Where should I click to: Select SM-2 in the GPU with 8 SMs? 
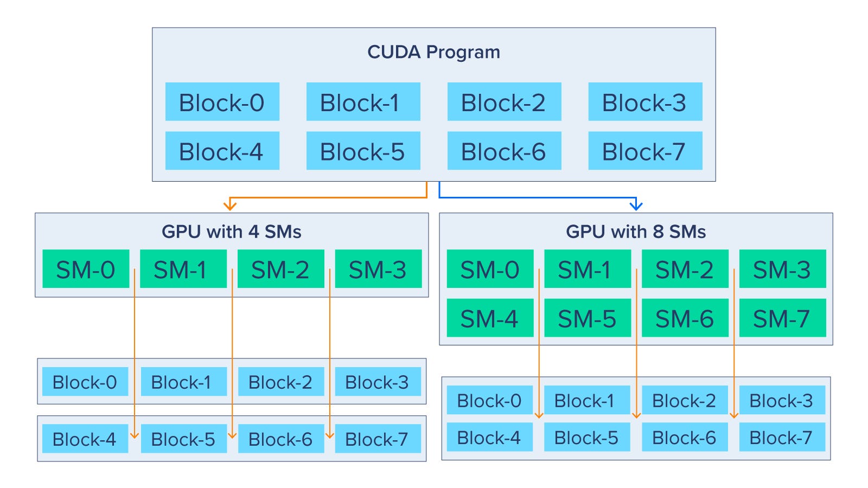(x=685, y=269)
